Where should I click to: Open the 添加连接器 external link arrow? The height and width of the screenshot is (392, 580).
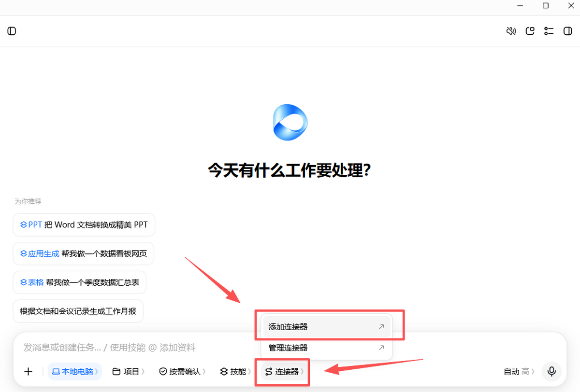(x=381, y=327)
